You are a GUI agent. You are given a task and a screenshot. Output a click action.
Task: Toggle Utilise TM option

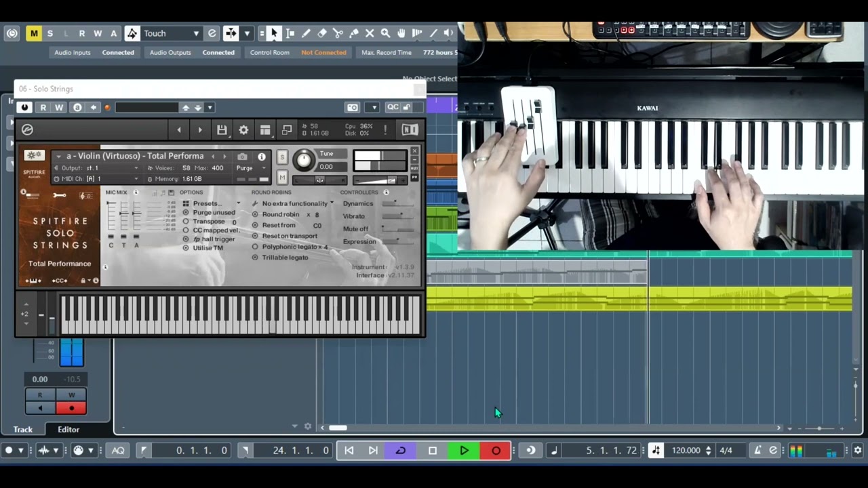tap(186, 248)
